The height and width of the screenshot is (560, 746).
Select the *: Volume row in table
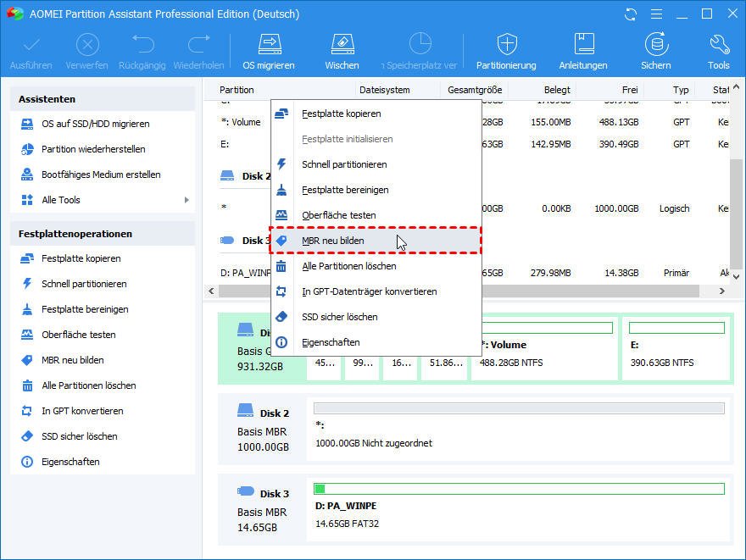pos(473,122)
